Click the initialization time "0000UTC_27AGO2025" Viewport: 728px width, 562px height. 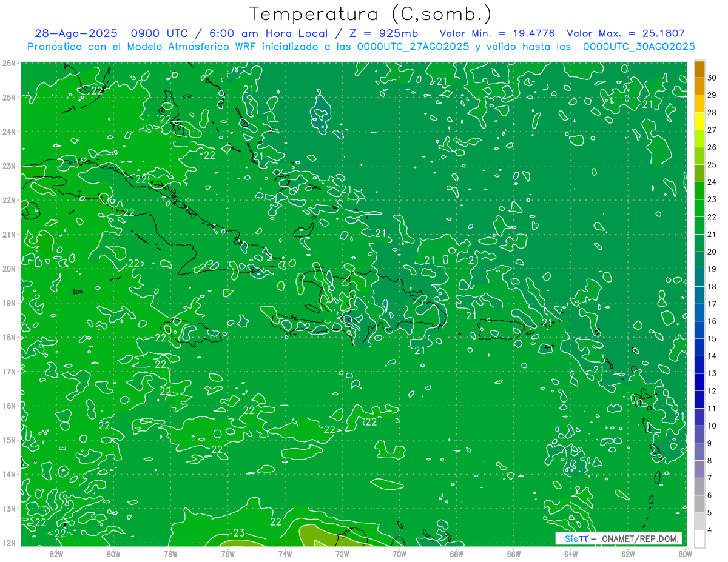[x=413, y=47]
